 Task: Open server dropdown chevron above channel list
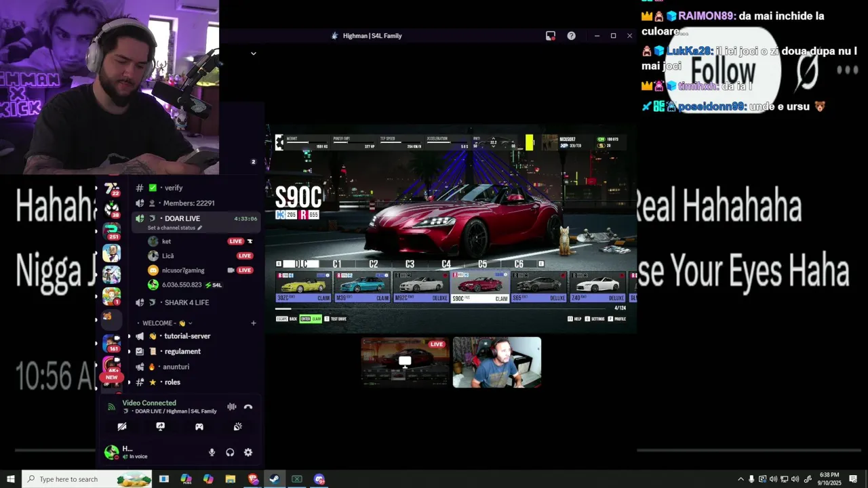coord(254,54)
